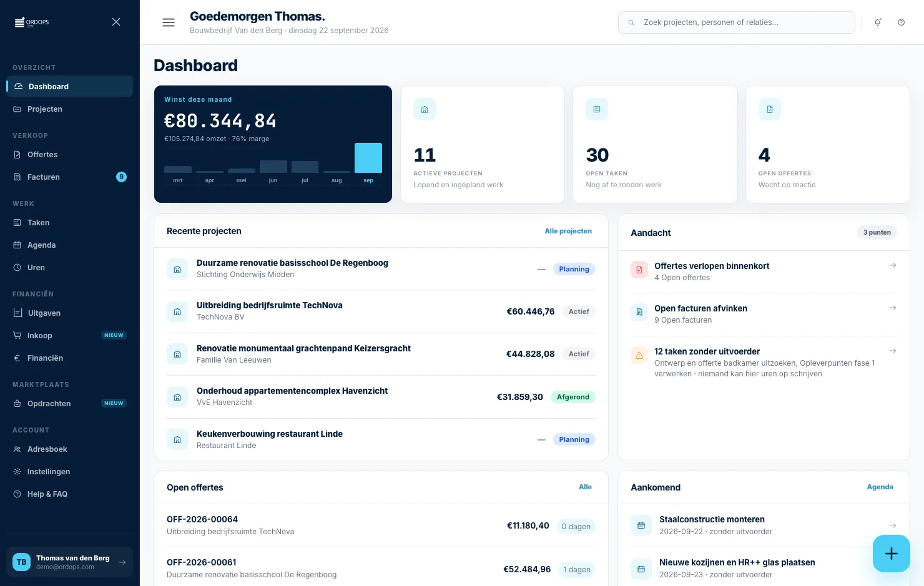Open the Agenda link in Aankomend

pos(880,487)
